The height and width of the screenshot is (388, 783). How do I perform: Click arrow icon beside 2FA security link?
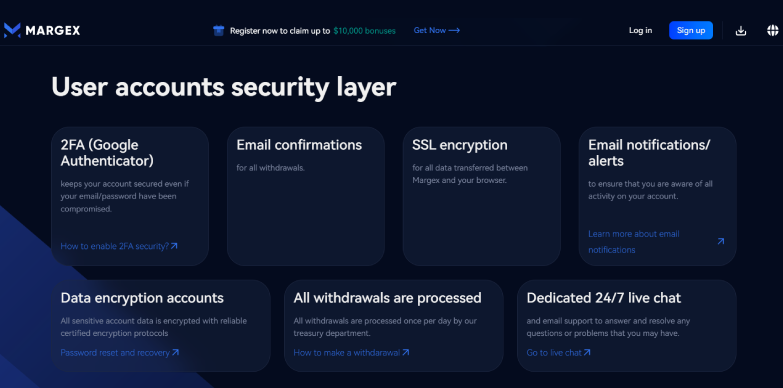[x=174, y=246]
